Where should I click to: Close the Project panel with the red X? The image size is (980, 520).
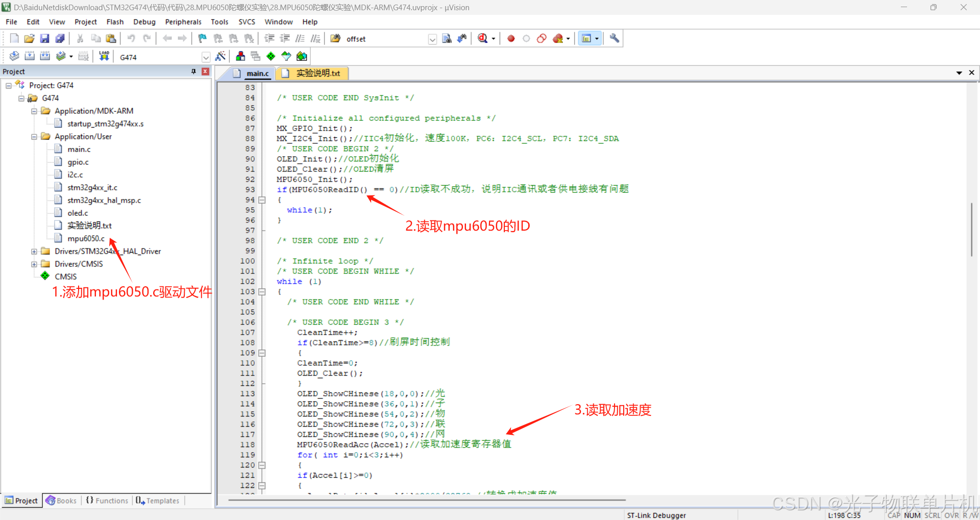pos(205,71)
